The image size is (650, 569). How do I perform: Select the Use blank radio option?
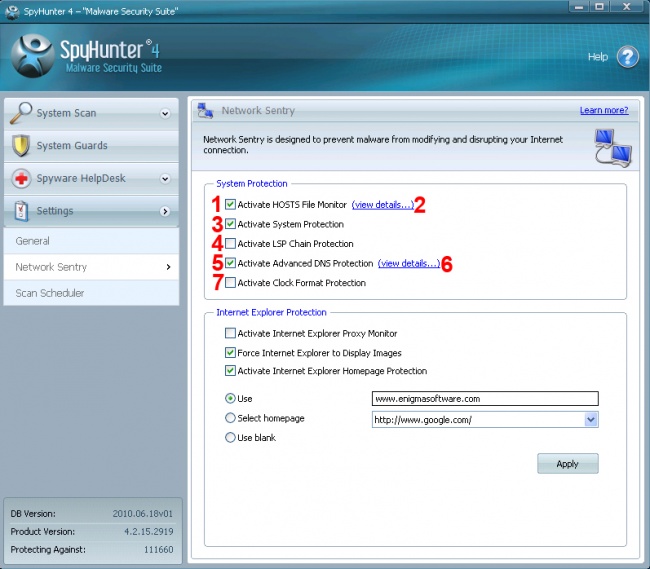pos(231,438)
